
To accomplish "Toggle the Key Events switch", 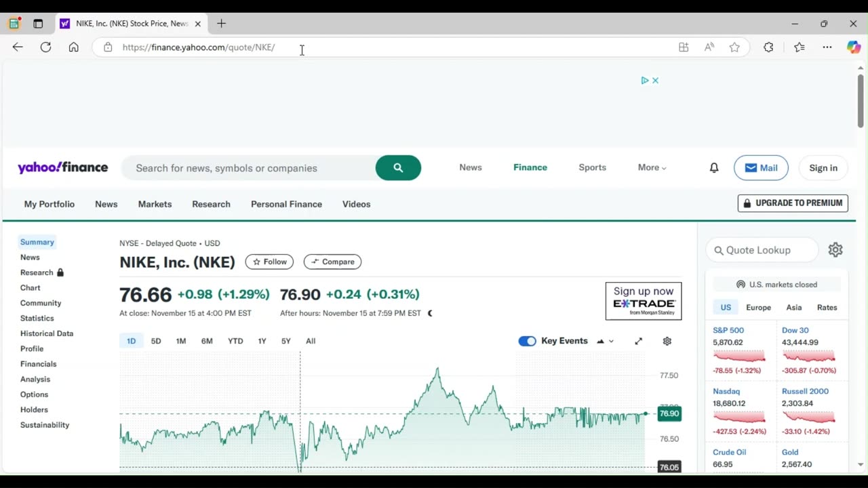I will pyautogui.click(x=527, y=341).
